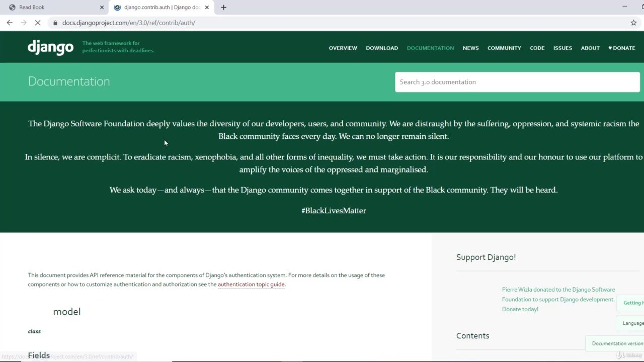Open the authentication topic guide link
This screenshot has height=362, width=644.
point(251,285)
